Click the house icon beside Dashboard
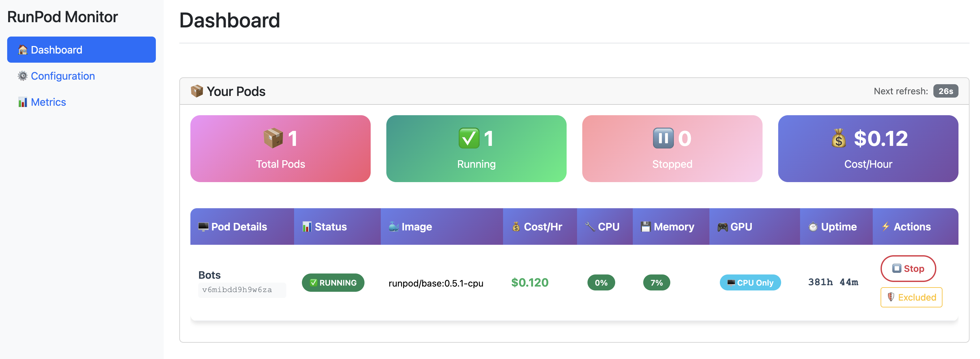The height and width of the screenshot is (359, 980). pos(22,50)
